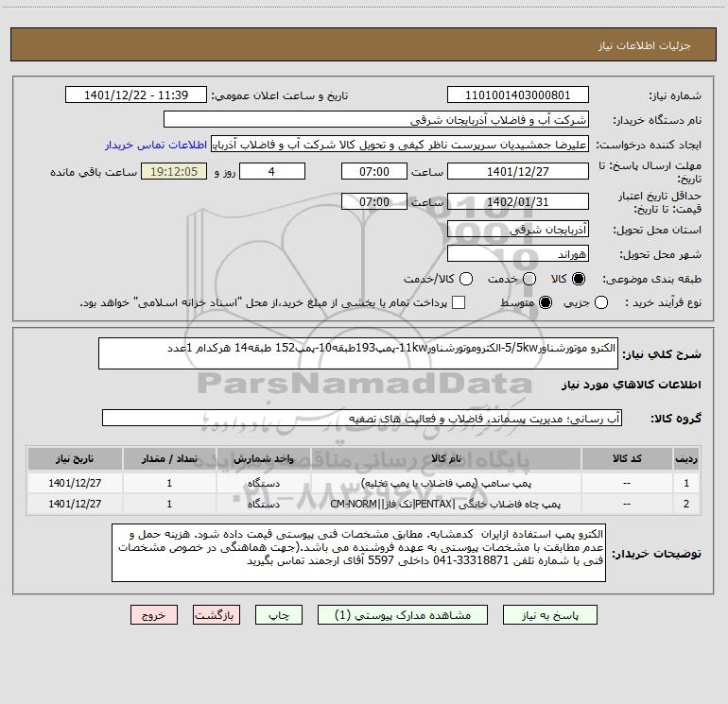The height and width of the screenshot is (704, 728).
Task: Click the remaining time field 19:12:05
Action: 174,171
